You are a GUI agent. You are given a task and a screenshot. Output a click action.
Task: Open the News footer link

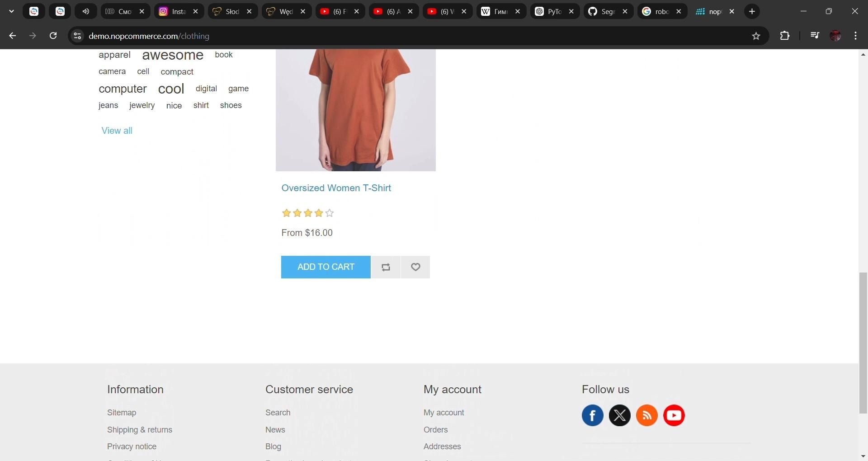pos(275,430)
